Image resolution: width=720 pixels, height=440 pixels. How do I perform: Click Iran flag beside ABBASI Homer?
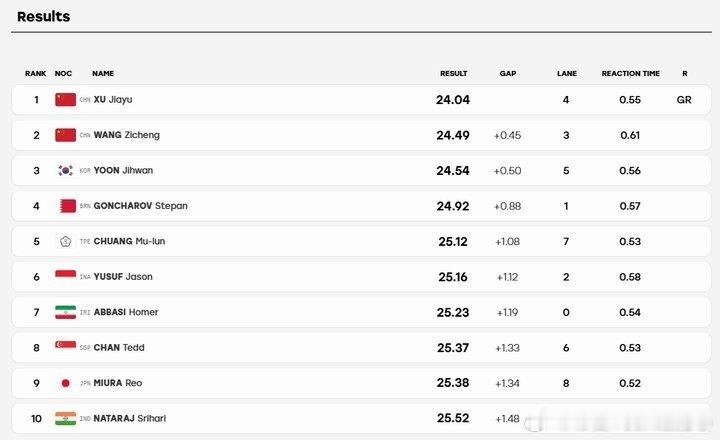(65, 312)
